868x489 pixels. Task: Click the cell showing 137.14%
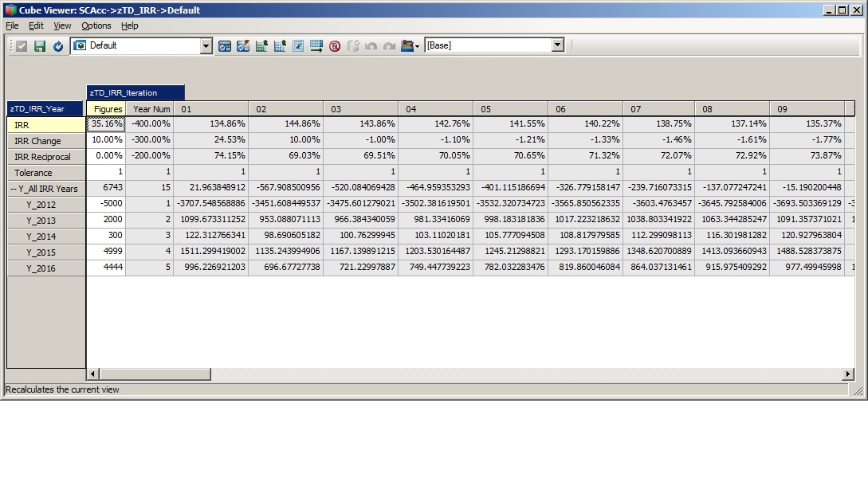[x=732, y=124]
